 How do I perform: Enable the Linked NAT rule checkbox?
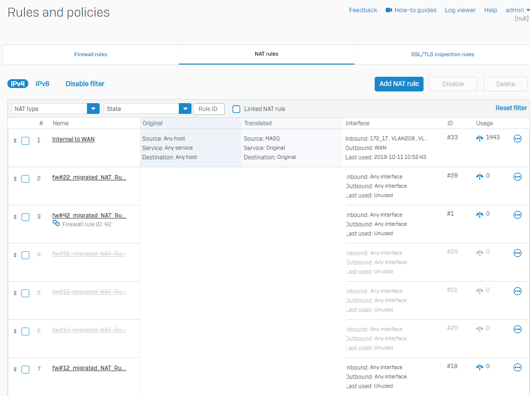[x=236, y=109]
